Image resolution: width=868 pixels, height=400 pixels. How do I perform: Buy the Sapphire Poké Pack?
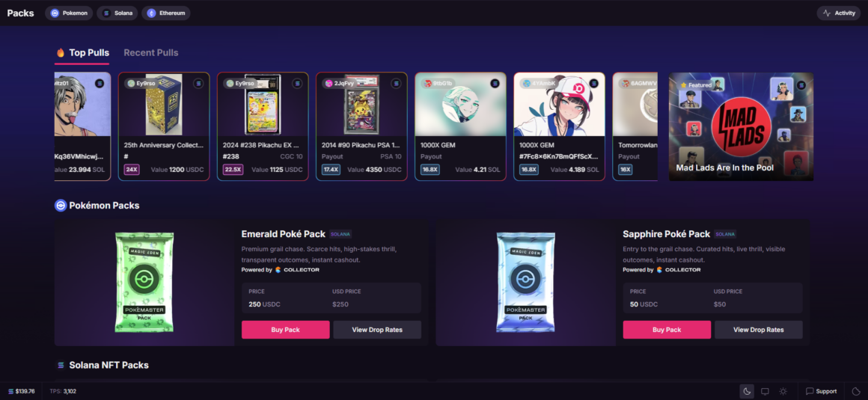[x=667, y=330]
